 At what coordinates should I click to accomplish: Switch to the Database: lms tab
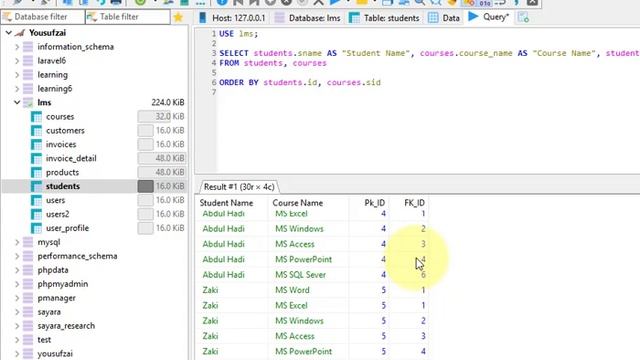(x=308, y=18)
